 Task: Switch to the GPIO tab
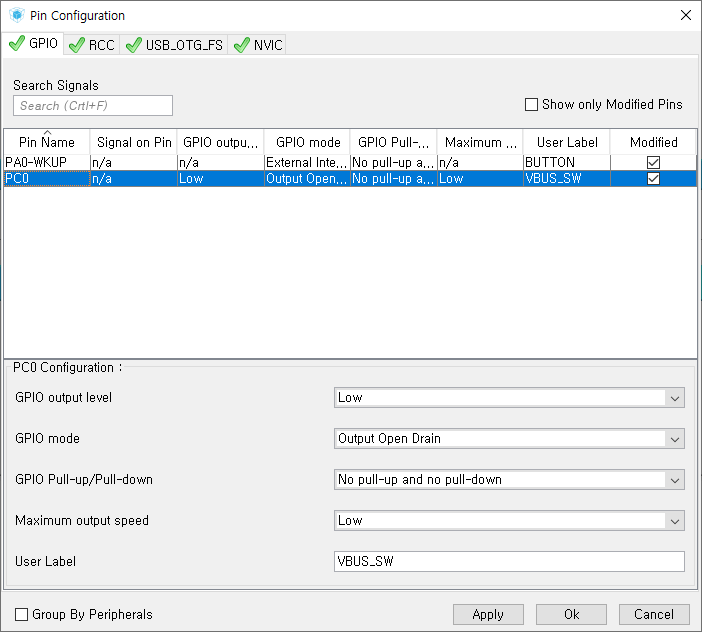[x=33, y=43]
